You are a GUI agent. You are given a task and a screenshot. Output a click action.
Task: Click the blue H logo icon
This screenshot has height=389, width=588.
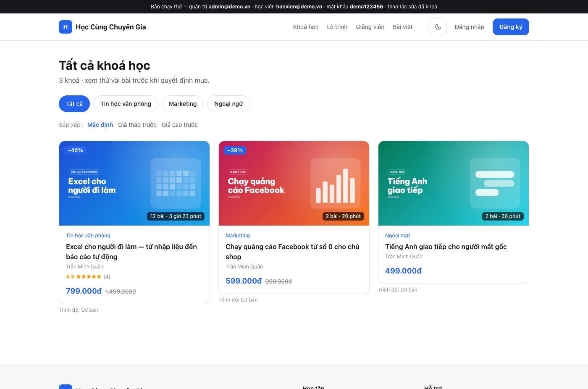click(x=66, y=27)
